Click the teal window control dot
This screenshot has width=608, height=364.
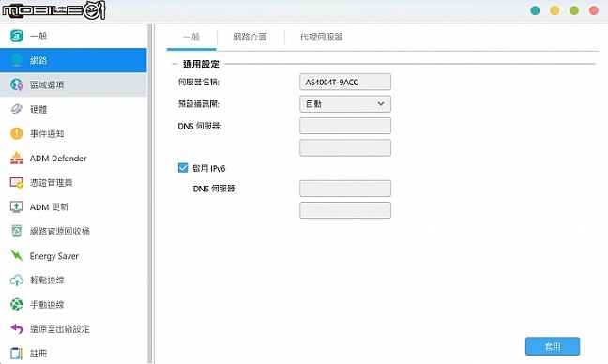(535, 10)
